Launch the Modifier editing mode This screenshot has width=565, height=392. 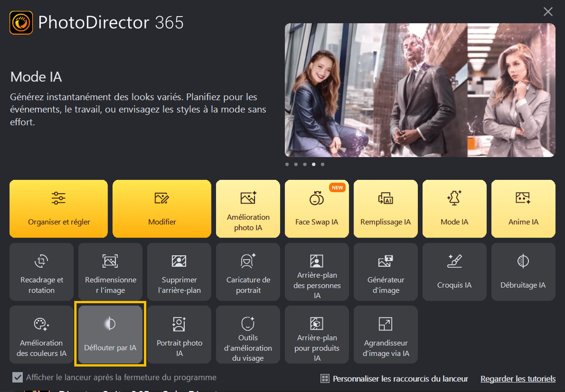(x=162, y=209)
